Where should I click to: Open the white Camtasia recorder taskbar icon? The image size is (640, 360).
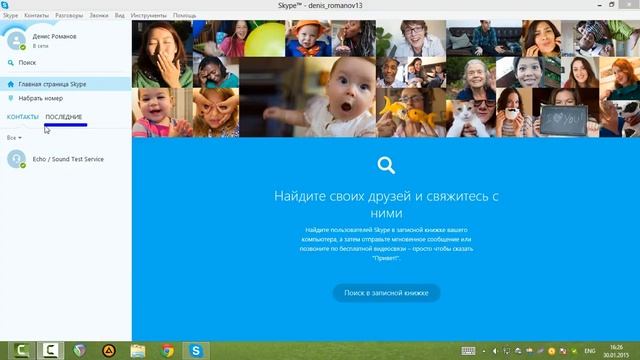(51, 351)
